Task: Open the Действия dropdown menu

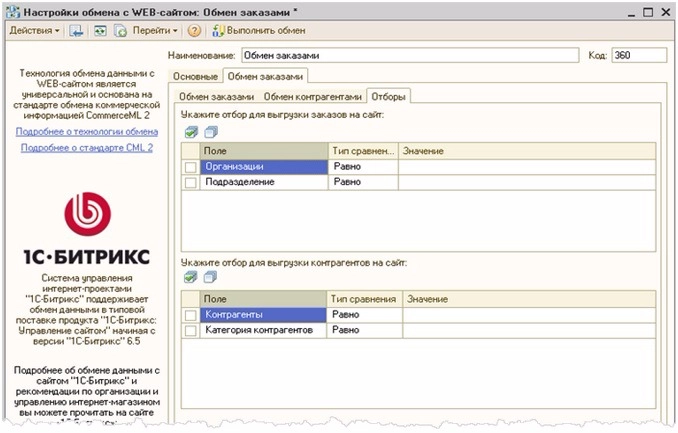Action: pyautogui.click(x=34, y=31)
